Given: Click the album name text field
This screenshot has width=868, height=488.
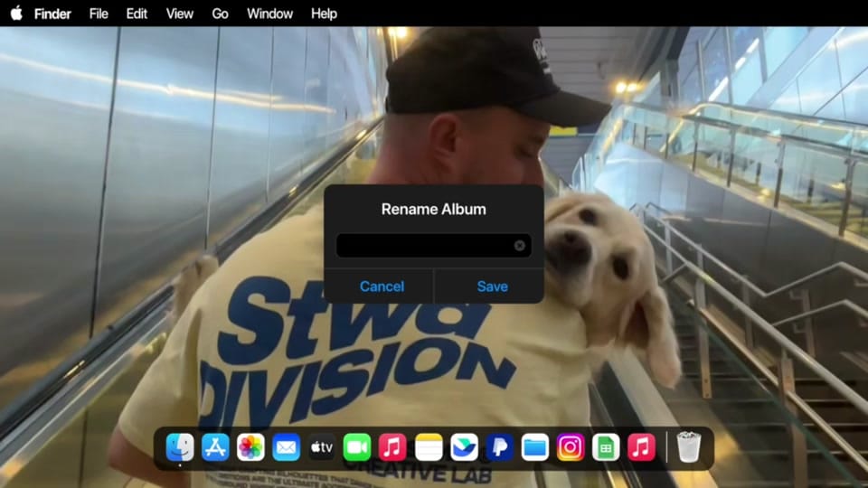Looking at the screenshot, I should [x=433, y=246].
